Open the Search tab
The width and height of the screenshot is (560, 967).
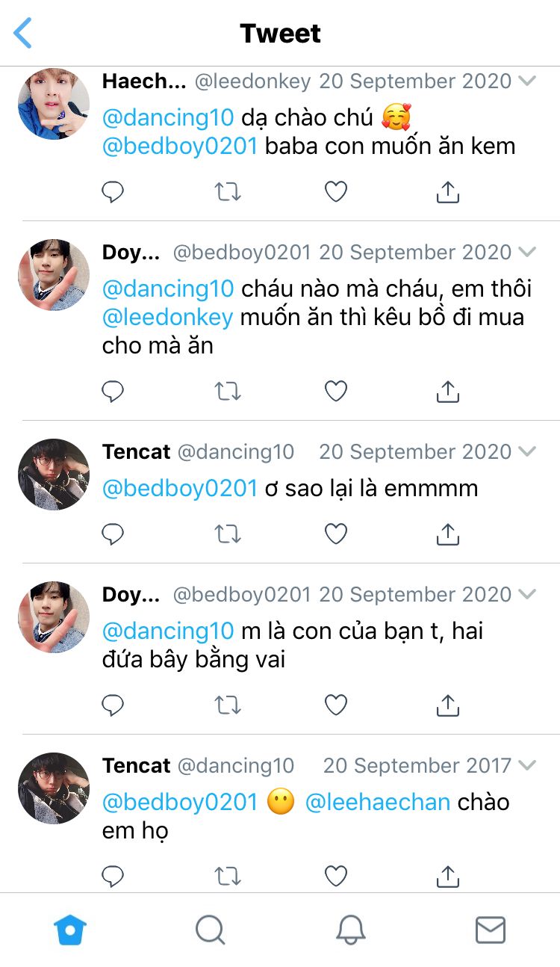click(x=210, y=930)
